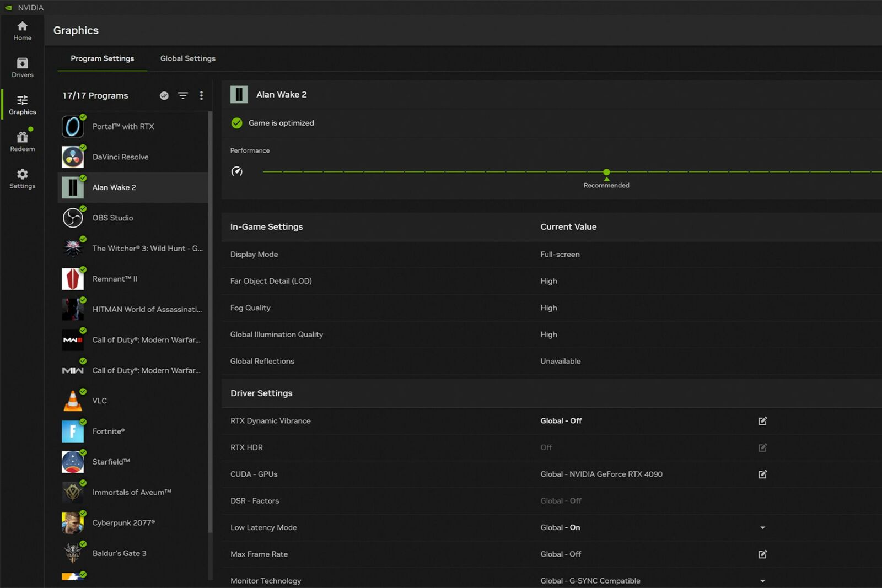Select Portal with RTX program icon

(x=73, y=127)
